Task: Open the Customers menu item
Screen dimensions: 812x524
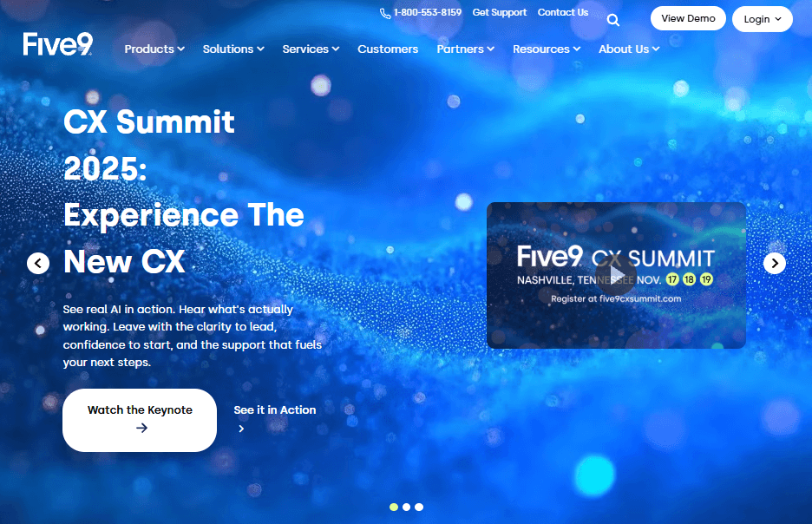Action: [x=388, y=49]
